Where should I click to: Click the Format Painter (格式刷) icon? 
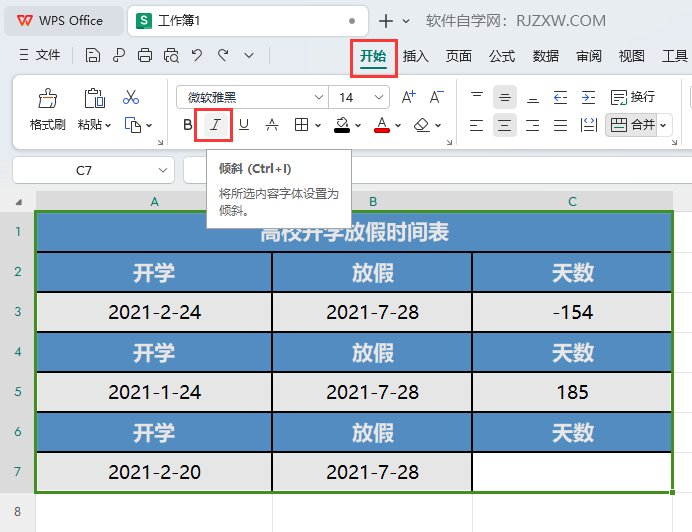click(x=48, y=98)
